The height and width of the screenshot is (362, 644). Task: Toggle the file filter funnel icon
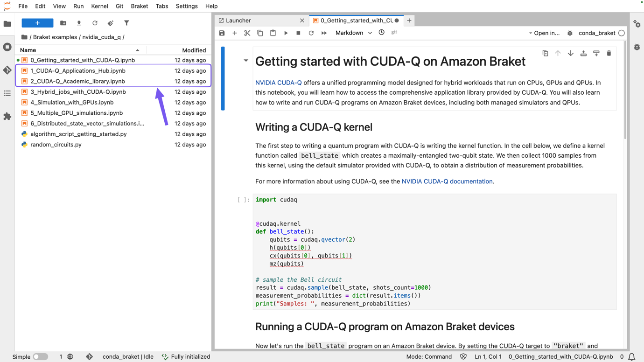(126, 23)
